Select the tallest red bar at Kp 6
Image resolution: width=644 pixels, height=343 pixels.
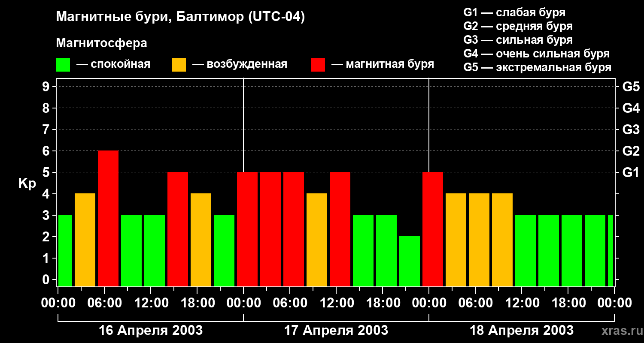(x=108, y=218)
